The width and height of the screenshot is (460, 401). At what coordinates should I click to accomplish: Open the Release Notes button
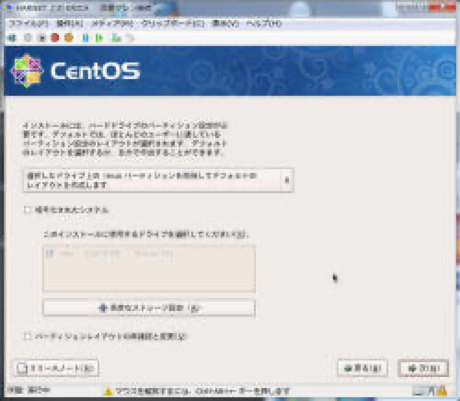(56, 368)
